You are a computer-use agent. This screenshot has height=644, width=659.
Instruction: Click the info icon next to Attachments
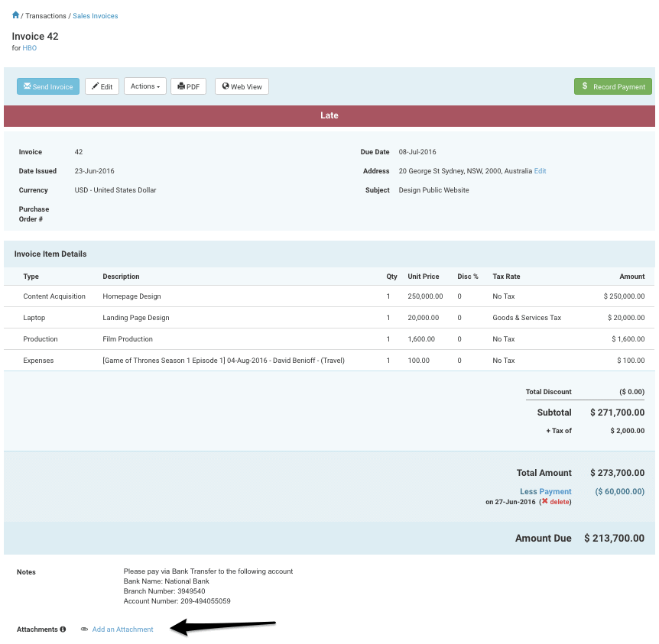click(x=63, y=629)
